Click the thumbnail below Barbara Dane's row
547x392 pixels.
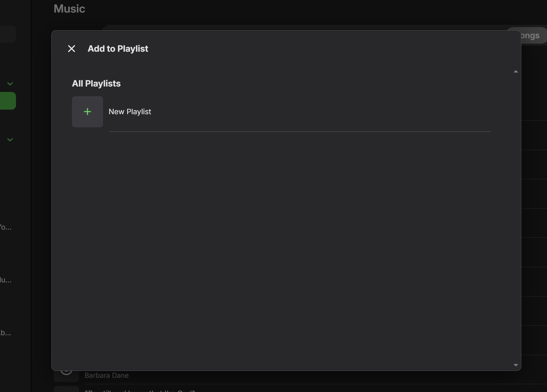(x=66, y=389)
